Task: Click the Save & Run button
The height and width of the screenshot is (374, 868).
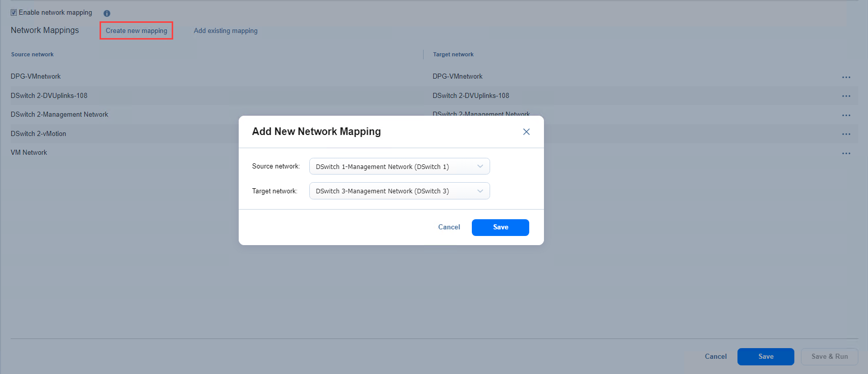Action: coord(829,357)
